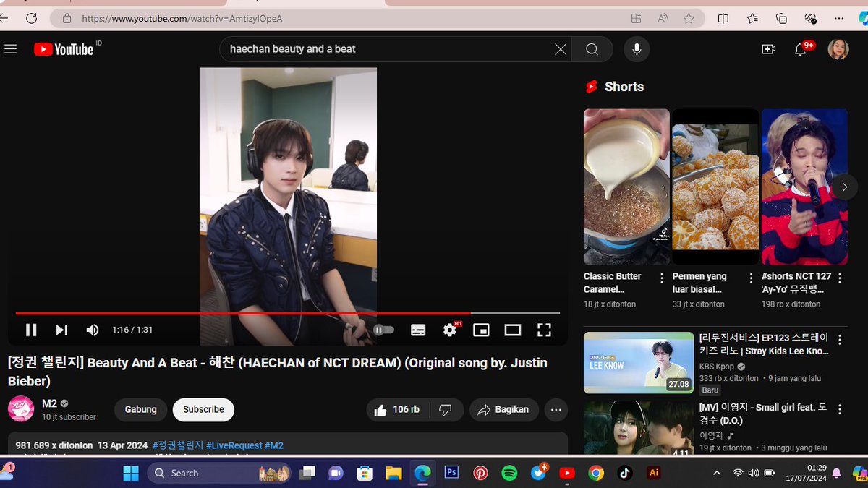Activate Read aloud in address bar
868x488 pixels.
tap(663, 19)
